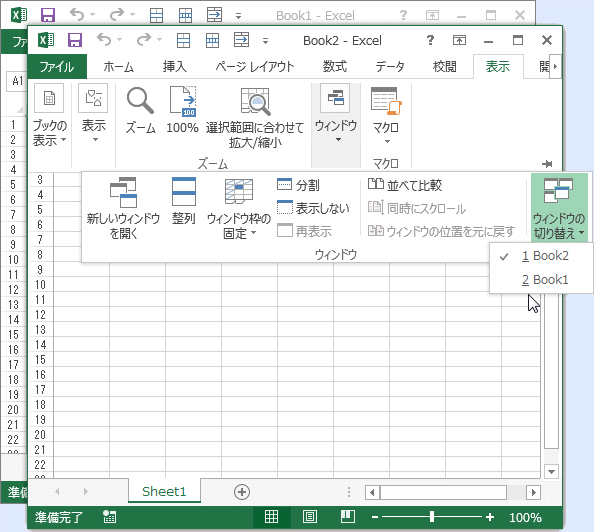This screenshot has height=532, width=594.
Task: Expand the Show (表示) group dropdown
Action: pos(94,114)
